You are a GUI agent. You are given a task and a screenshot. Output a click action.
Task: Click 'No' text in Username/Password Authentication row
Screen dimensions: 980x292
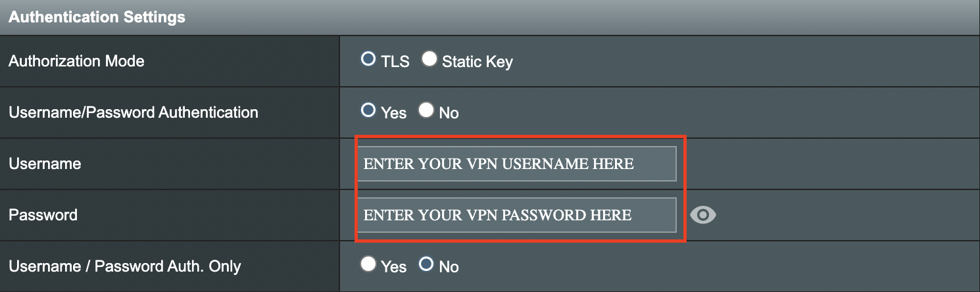coord(449,113)
